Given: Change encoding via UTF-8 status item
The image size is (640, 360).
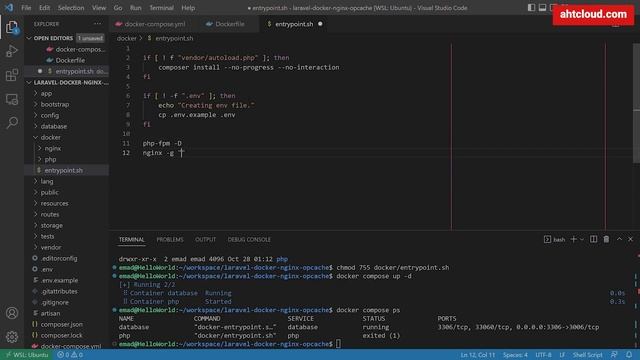Looking at the screenshot, I should [x=543, y=355].
